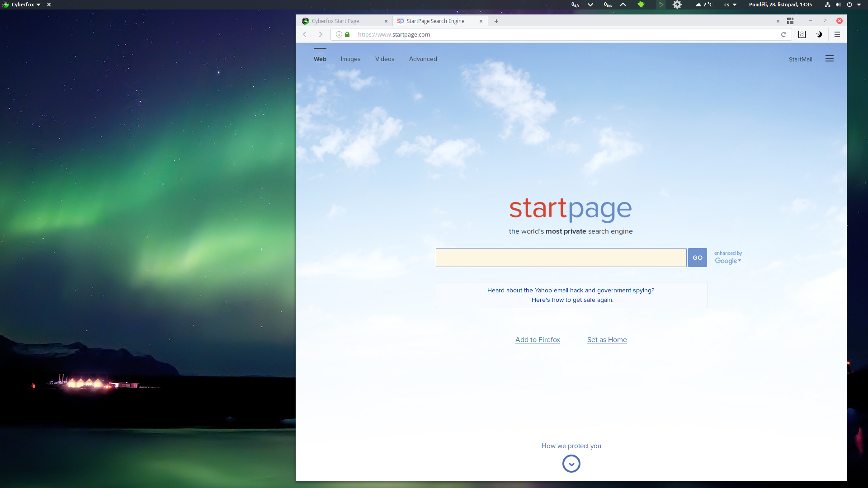Open the StartPage hamburger menu

click(x=830, y=58)
